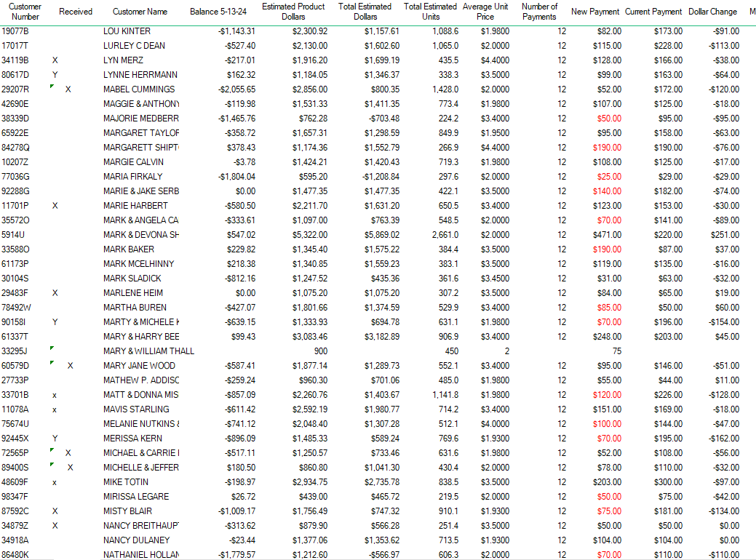Click the green comment marker on row 72565P
This screenshot has height=560, width=756.
point(52,450)
